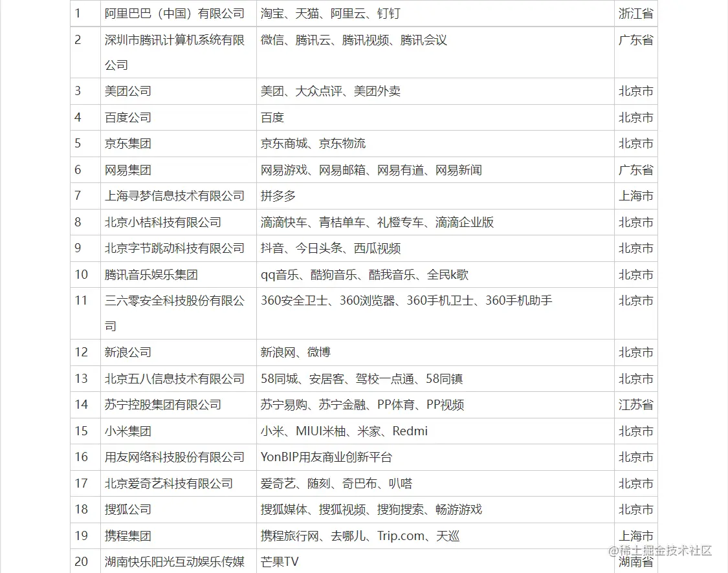Click the 江苏省 cell
The height and width of the screenshot is (573, 728).
[635, 405]
